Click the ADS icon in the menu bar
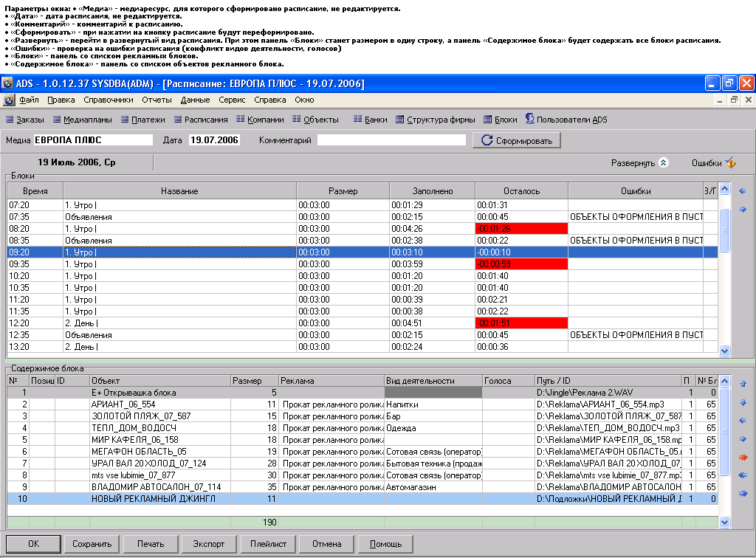Viewport: 756px width, 558px height. [x=9, y=100]
